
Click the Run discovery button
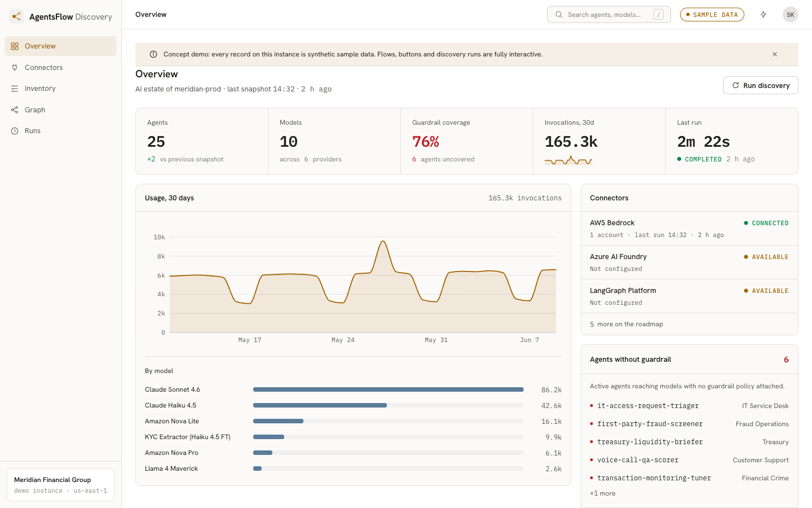click(761, 85)
